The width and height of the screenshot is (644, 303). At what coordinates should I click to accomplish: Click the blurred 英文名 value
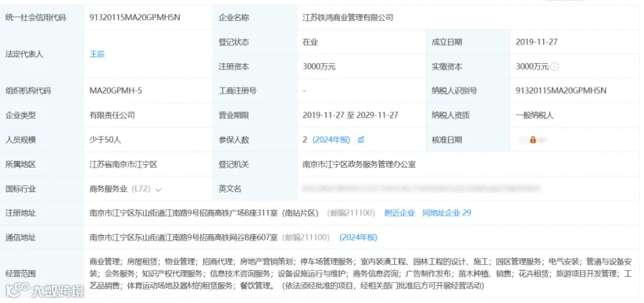coord(421,188)
